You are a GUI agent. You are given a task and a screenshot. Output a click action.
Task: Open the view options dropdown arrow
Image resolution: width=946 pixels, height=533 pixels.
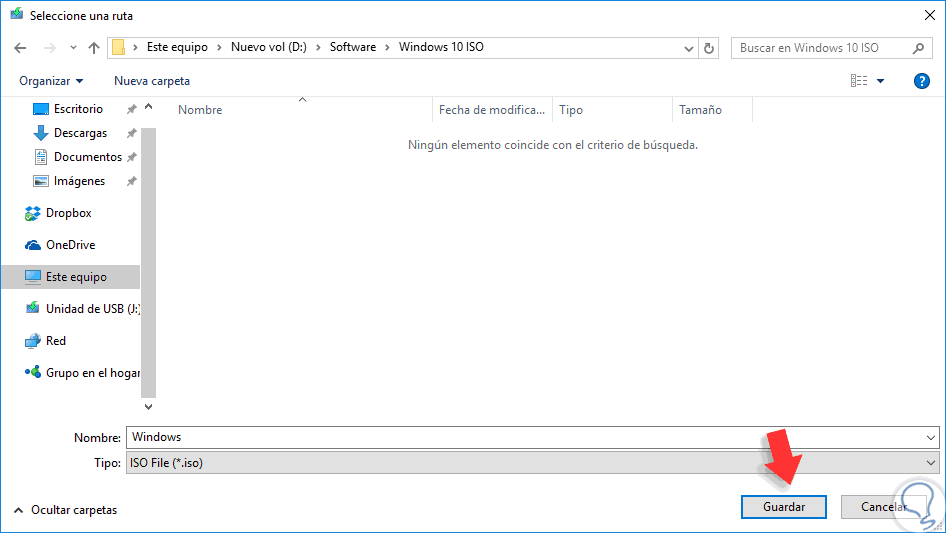click(x=880, y=81)
